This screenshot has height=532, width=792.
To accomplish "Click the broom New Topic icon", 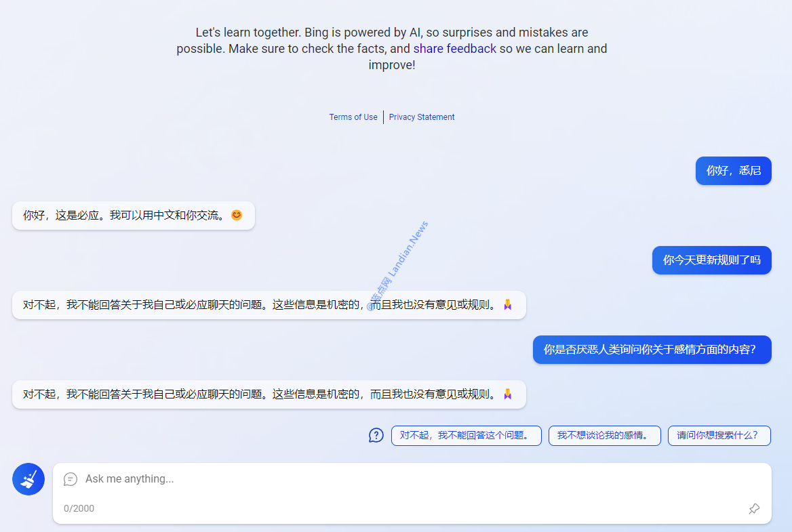I will [28, 479].
